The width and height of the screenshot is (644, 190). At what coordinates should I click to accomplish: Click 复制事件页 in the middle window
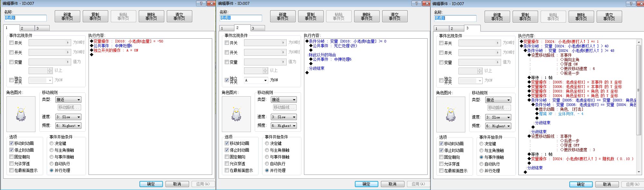coord(311,16)
